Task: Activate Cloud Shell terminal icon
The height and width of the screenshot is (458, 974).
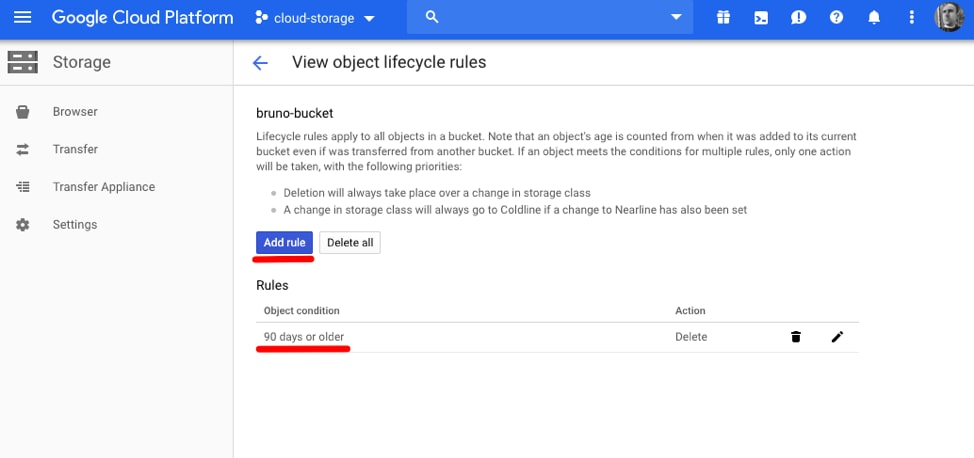Action: tap(761, 18)
